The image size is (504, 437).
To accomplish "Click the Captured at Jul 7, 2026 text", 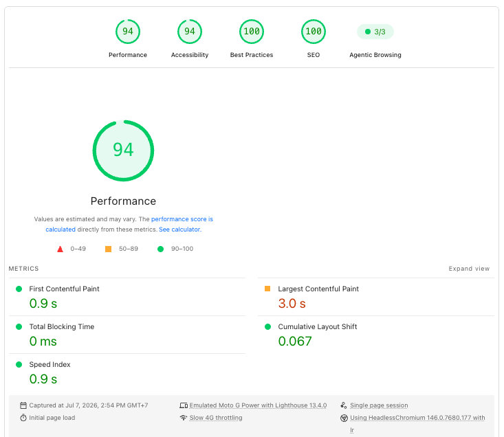I will pos(89,405).
